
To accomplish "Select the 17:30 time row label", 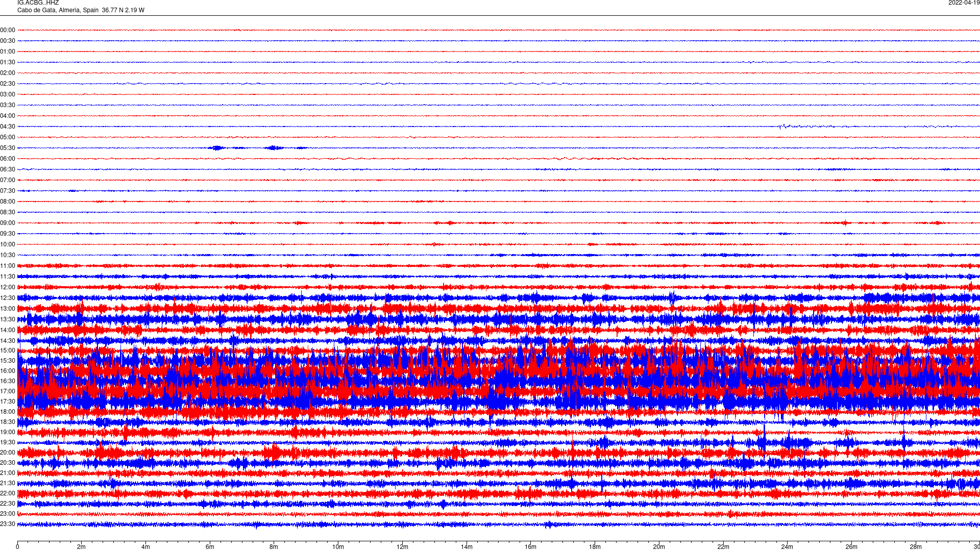I will (8, 402).
